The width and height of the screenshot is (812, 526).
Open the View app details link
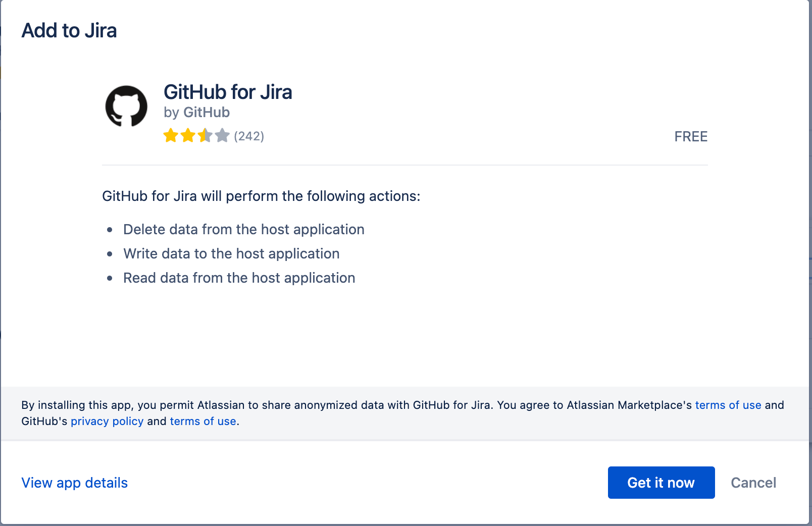[74, 483]
